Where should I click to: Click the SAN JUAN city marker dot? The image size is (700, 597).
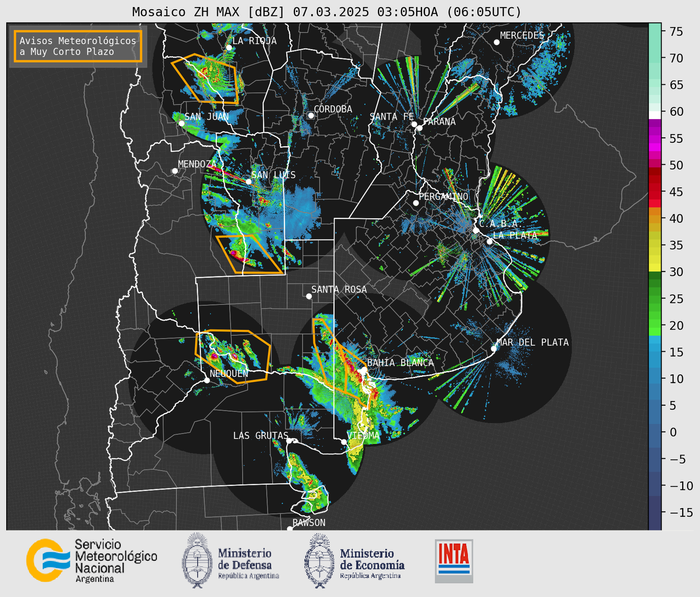(x=182, y=123)
